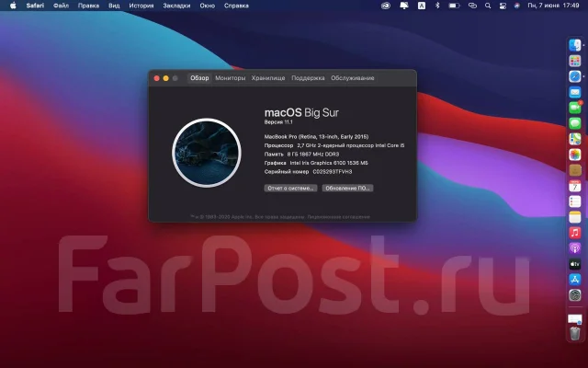
Task: Switch to the Хранилище tab
Action: pyautogui.click(x=268, y=78)
